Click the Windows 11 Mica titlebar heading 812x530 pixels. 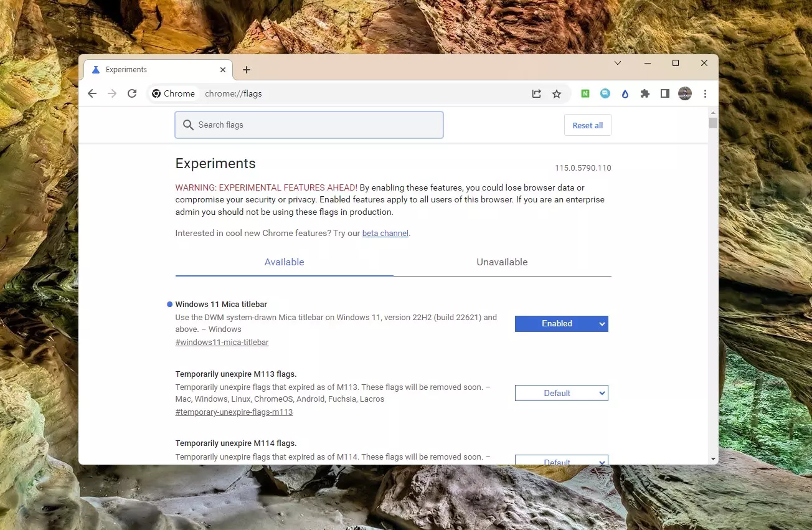[x=221, y=305]
